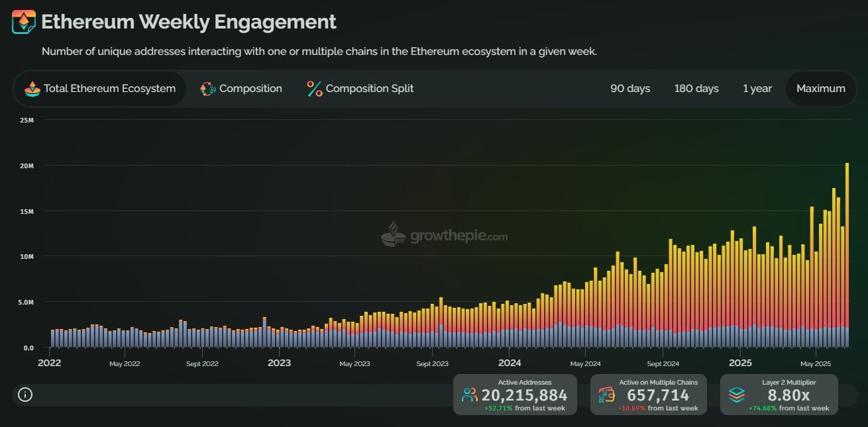Select the 180 days timeframe

tap(696, 89)
